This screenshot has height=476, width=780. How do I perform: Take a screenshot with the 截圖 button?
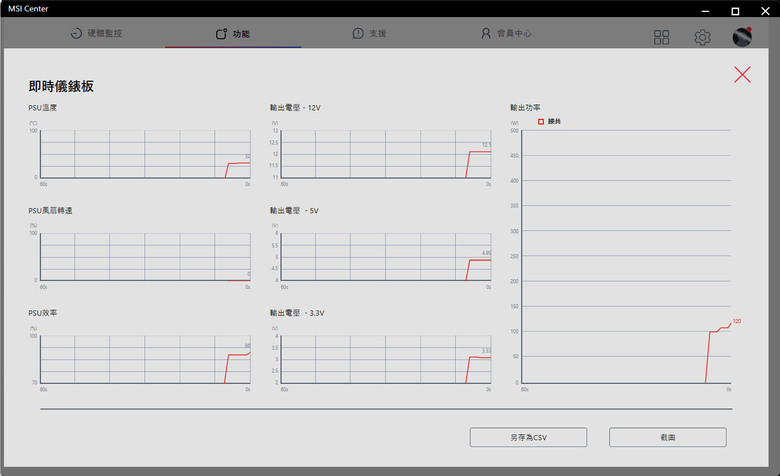click(668, 437)
